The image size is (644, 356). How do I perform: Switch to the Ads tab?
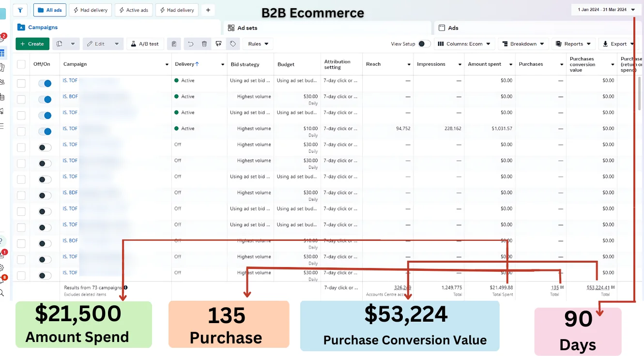(448, 28)
